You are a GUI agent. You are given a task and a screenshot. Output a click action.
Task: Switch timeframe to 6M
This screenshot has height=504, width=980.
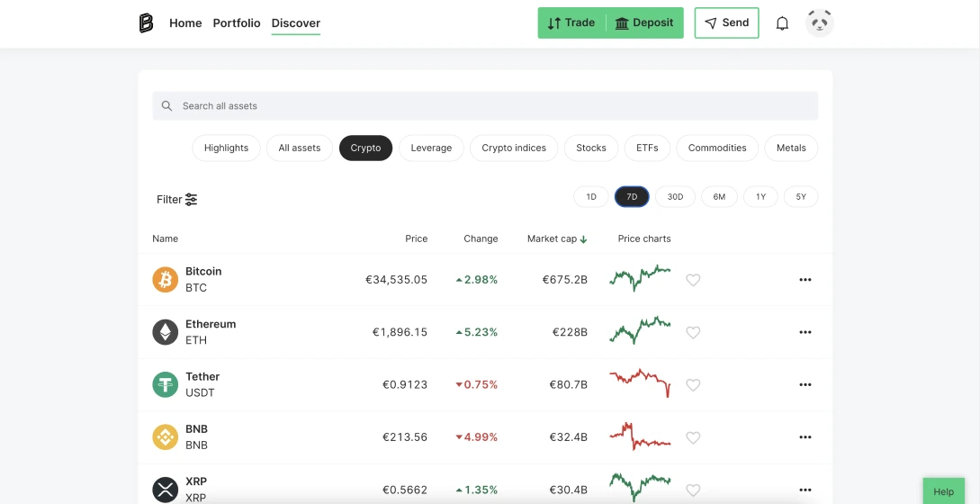719,197
